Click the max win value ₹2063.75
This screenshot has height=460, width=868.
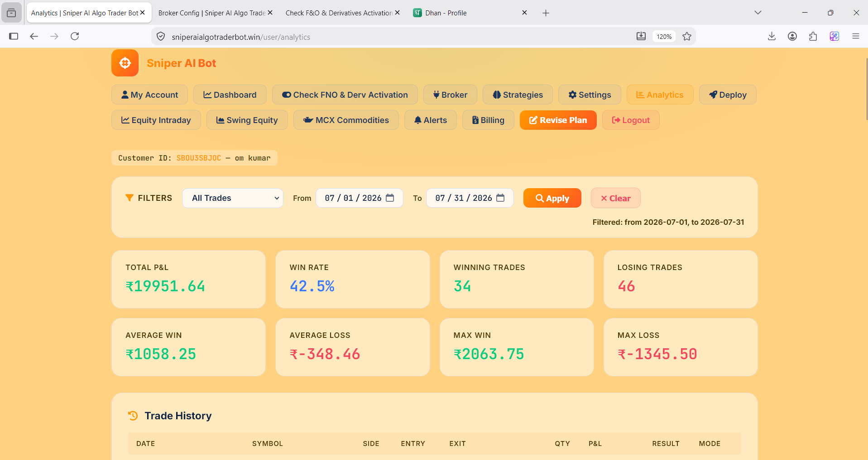coord(489,354)
